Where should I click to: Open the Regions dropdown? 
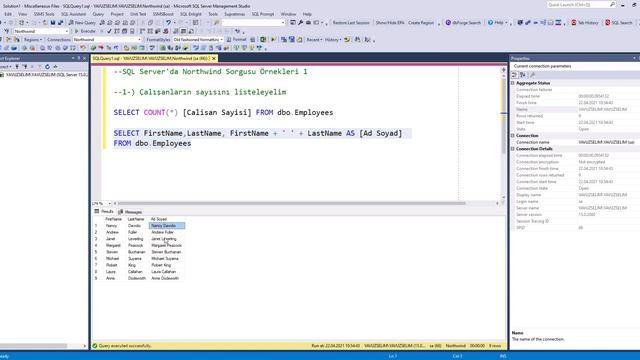32,40
